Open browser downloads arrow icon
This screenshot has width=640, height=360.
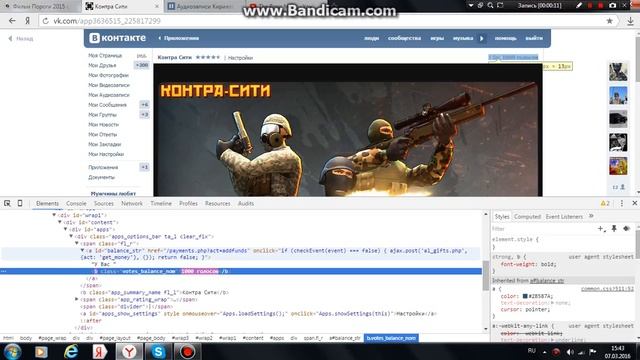tap(630, 21)
